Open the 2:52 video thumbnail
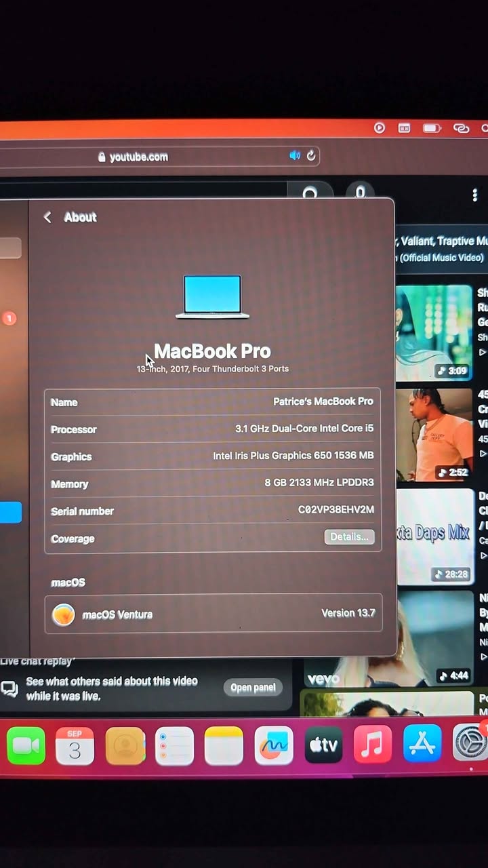488x868 pixels. coord(434,435)
